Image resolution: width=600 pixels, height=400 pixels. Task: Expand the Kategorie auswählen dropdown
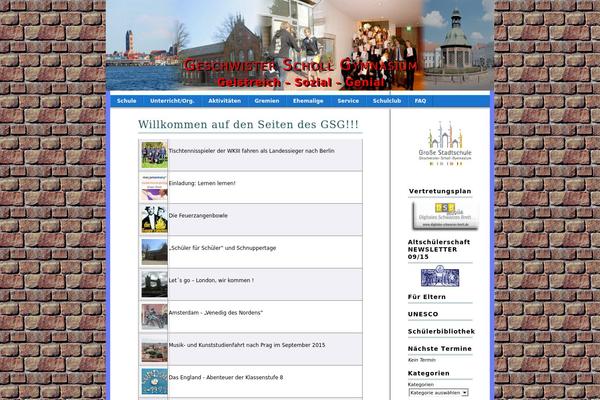point(439,393)
